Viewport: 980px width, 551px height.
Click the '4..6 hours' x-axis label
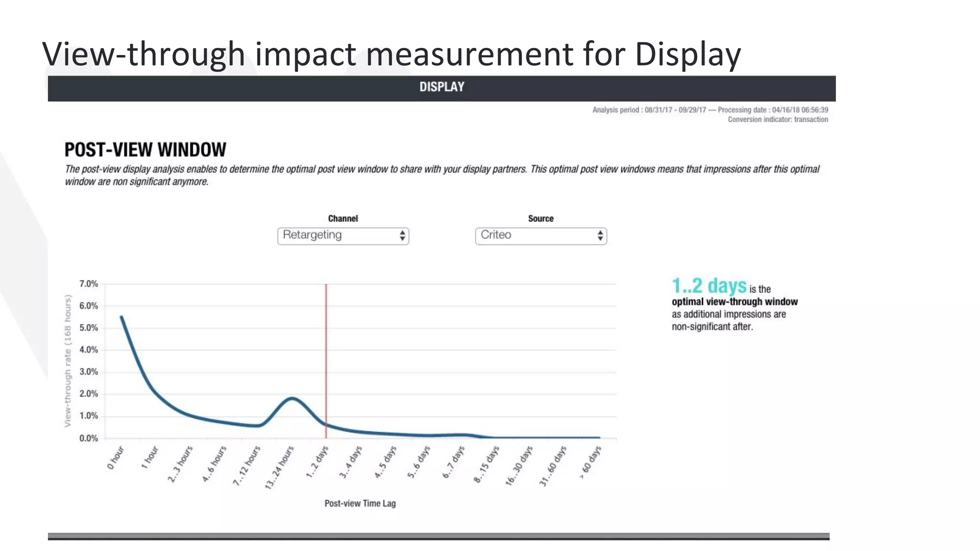[x=214, y=464]
